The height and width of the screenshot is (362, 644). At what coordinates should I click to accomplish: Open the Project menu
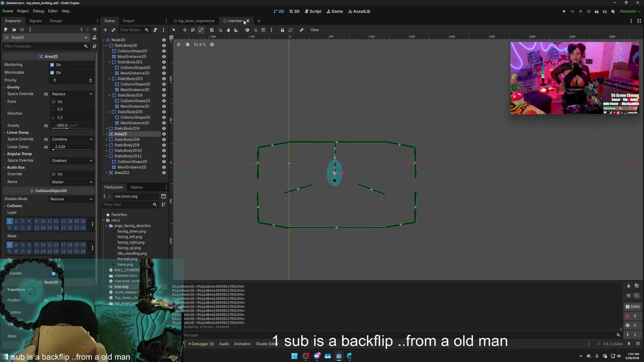[23, 11]
